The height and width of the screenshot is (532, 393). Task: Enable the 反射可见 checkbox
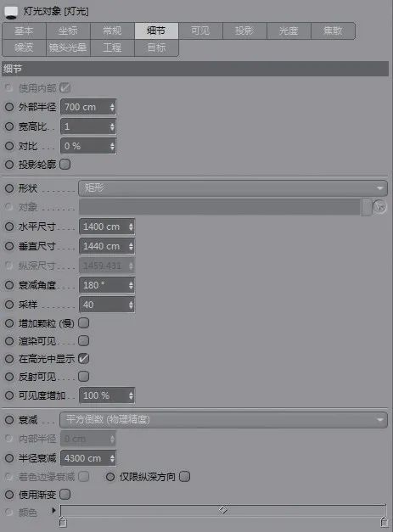[x=83, y=376]
